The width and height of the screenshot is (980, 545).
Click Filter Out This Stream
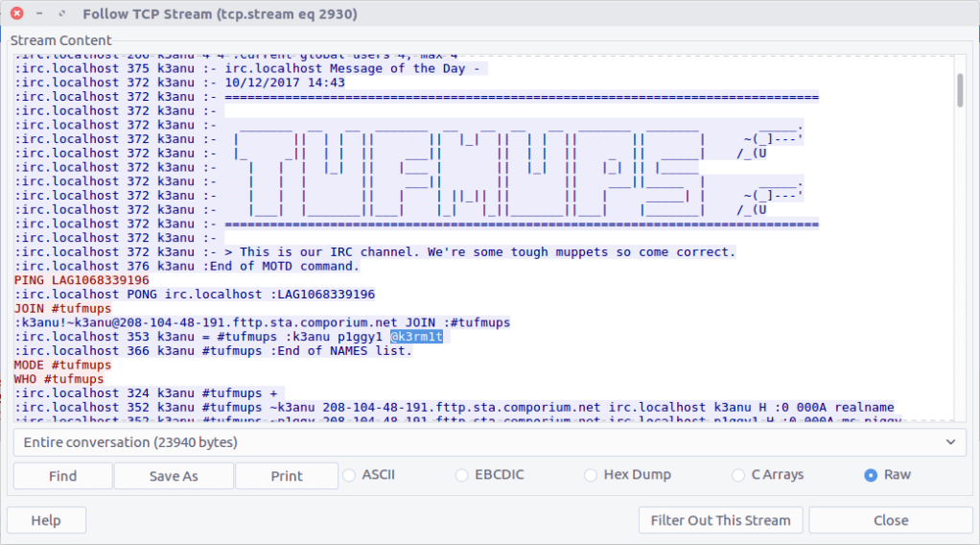click(720, 520)
